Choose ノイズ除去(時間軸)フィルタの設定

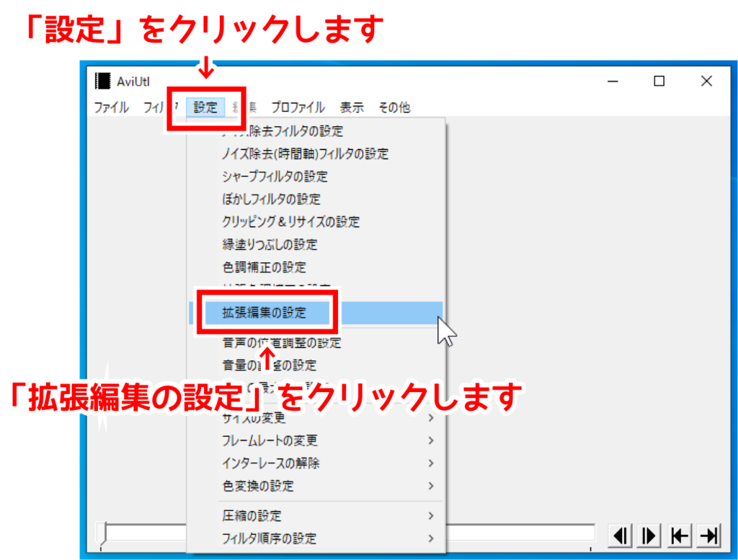(x=316, y=154)
